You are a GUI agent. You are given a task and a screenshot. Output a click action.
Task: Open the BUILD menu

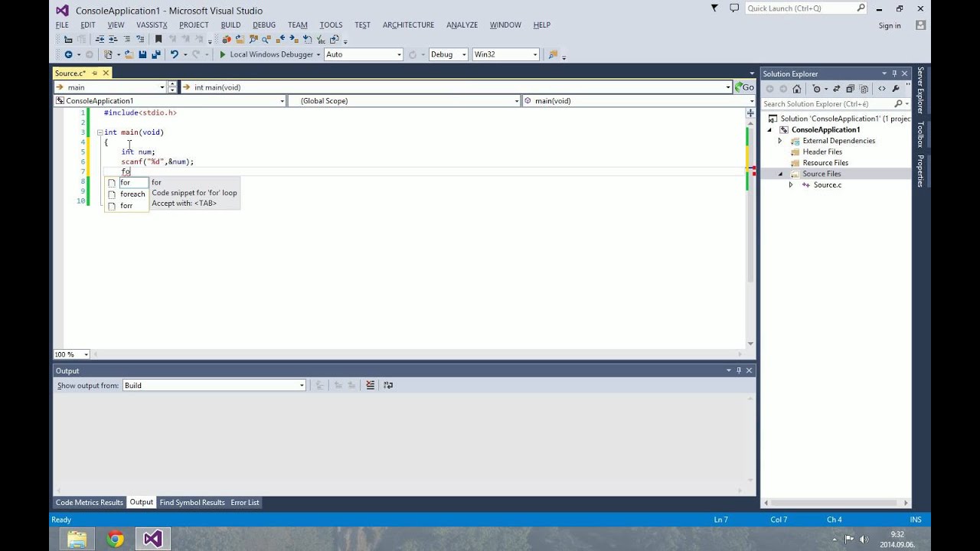230,25
